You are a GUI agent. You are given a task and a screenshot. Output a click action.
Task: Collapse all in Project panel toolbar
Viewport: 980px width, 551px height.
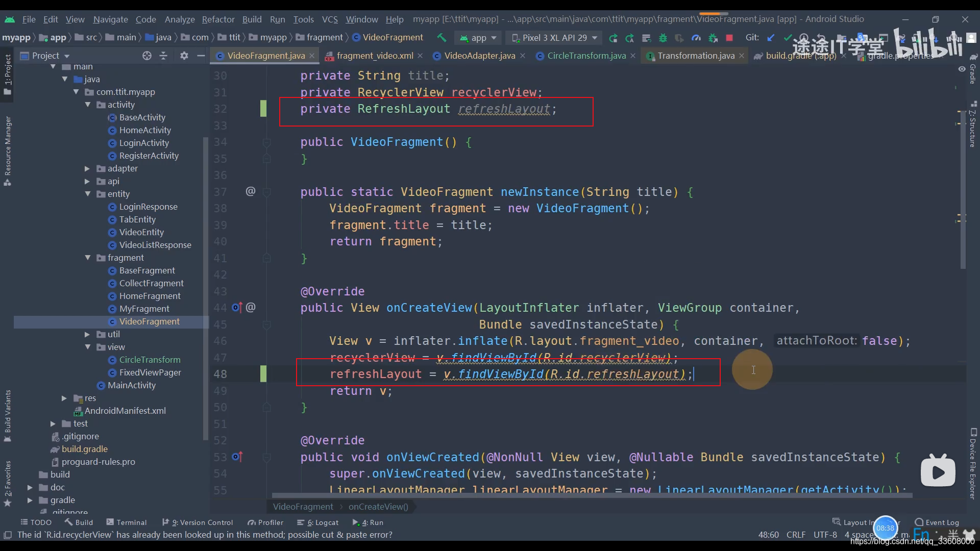[163, 56]
